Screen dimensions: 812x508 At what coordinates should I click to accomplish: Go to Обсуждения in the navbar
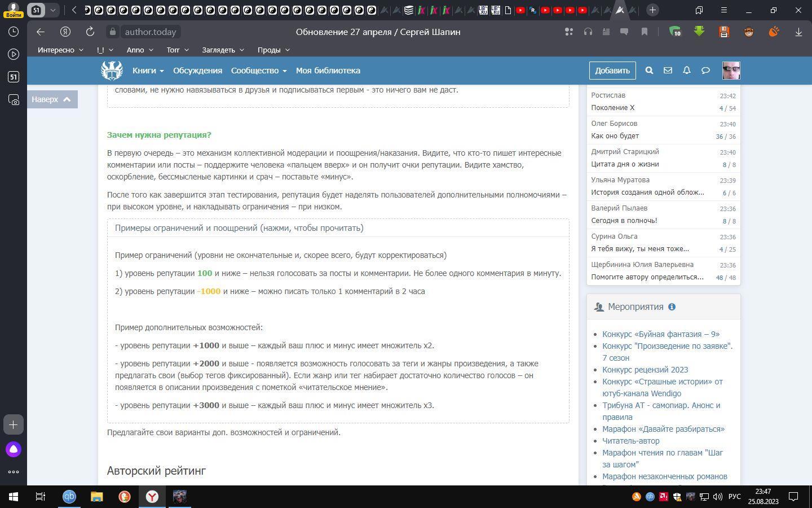[x=197, y=71]
